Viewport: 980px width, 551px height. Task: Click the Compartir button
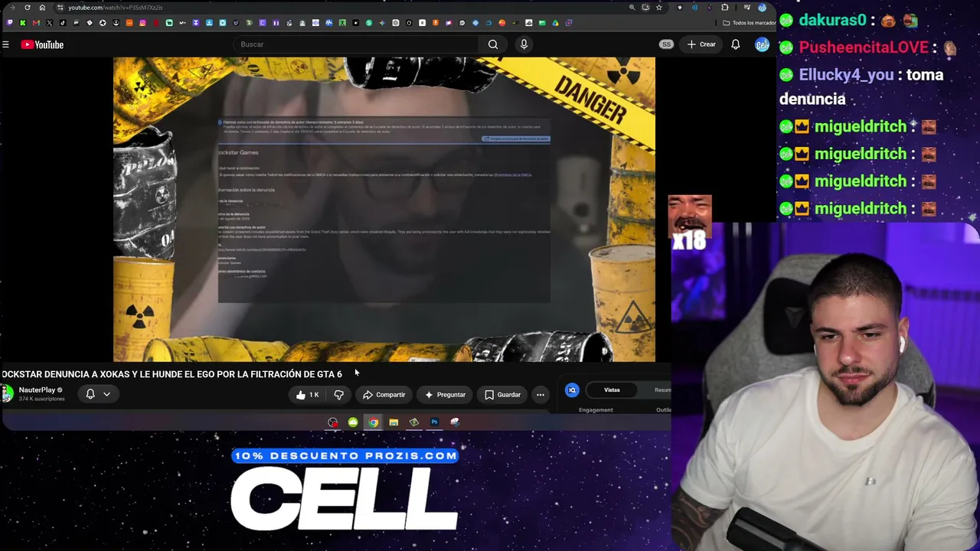384,395
